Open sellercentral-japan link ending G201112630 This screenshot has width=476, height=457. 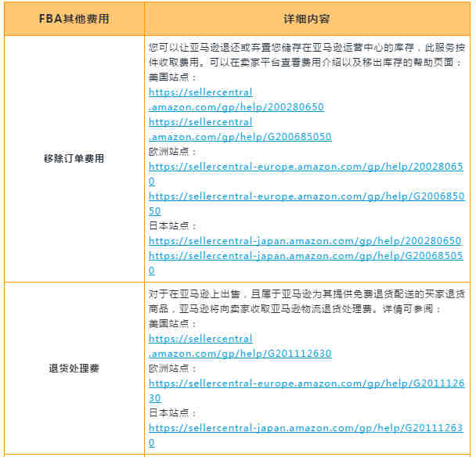[306, 435]
